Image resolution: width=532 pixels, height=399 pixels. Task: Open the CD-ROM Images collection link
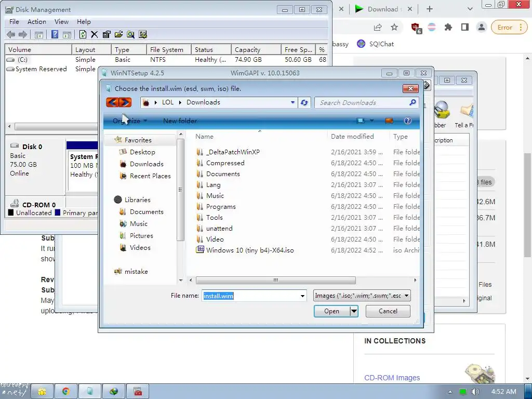392,378
